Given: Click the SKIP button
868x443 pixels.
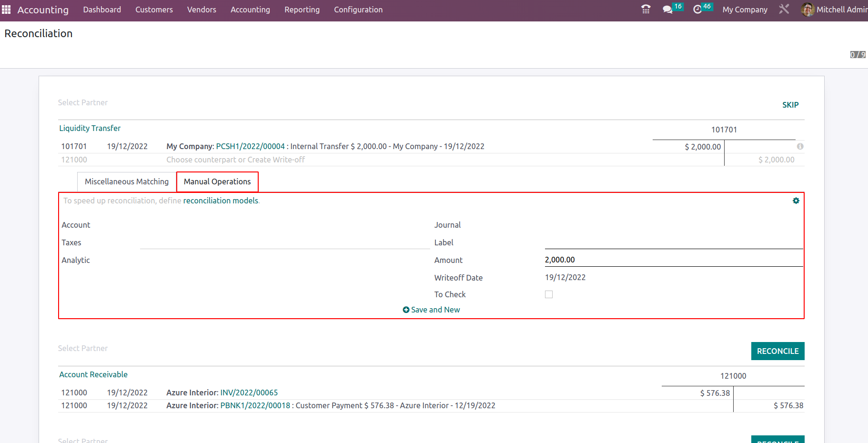Looking at the screenshot, I should coord(790,105).
